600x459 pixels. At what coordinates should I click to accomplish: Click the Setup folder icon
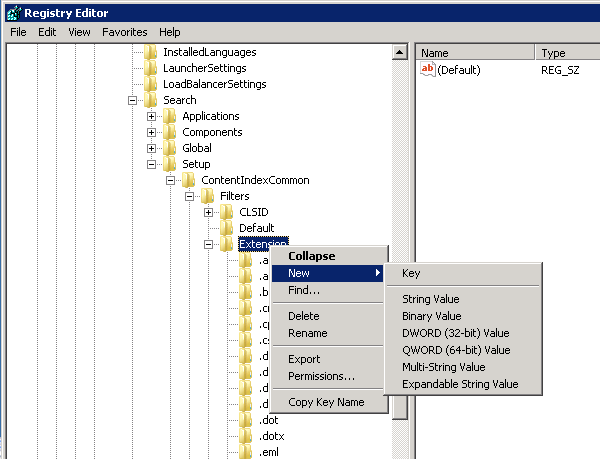[x=170, y=164]
